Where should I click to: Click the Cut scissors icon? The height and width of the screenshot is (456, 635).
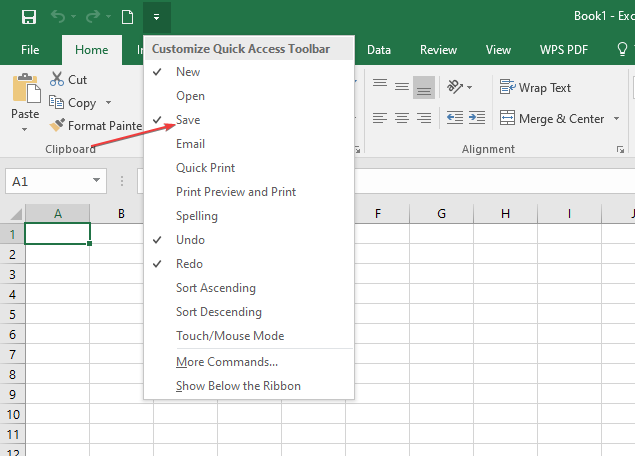56,80
